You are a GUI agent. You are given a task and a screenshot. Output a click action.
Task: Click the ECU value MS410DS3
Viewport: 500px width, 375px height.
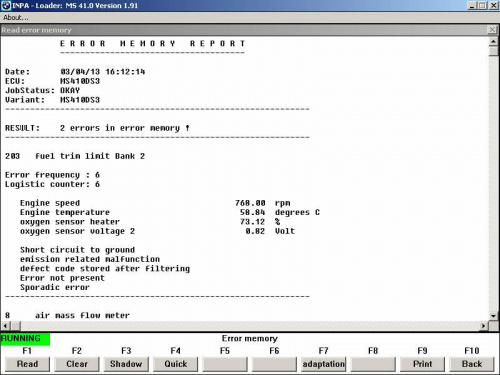coord(80,81)
